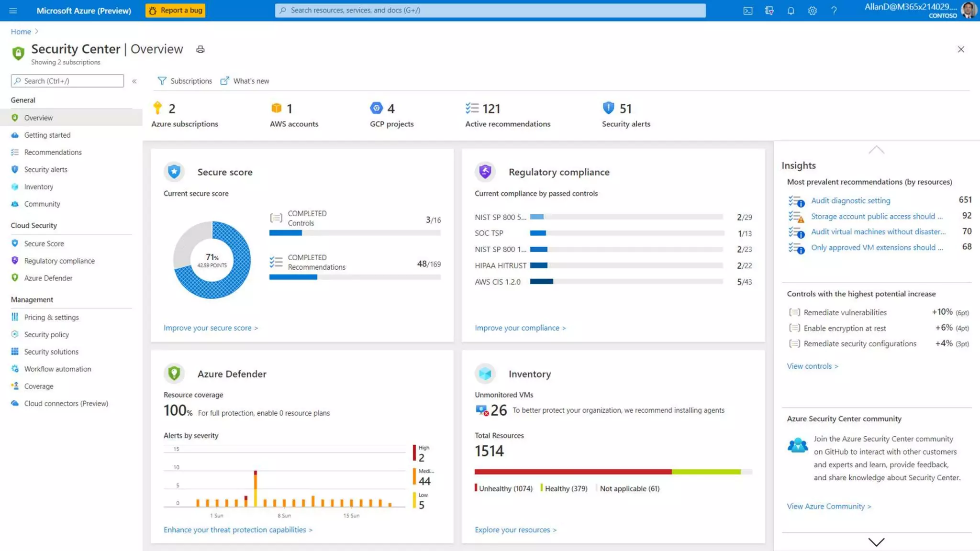
Task: Click the print Overview icon
Action: [x=200, y=49]
